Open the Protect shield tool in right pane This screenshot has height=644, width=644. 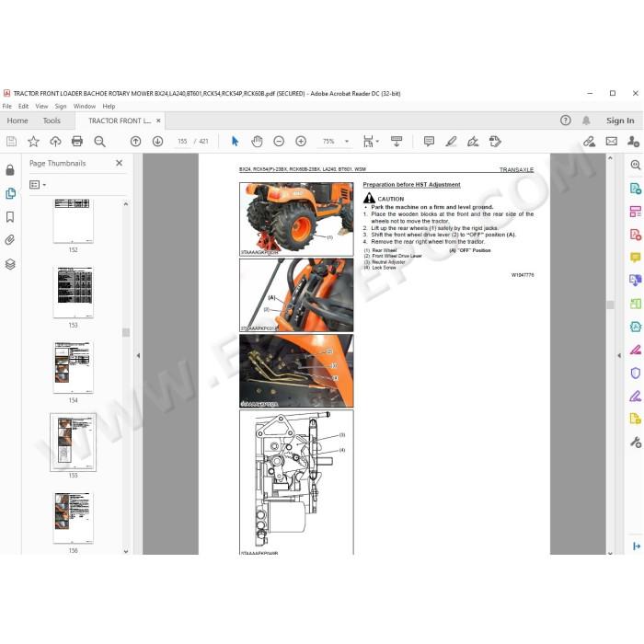(x=636, y=373)
